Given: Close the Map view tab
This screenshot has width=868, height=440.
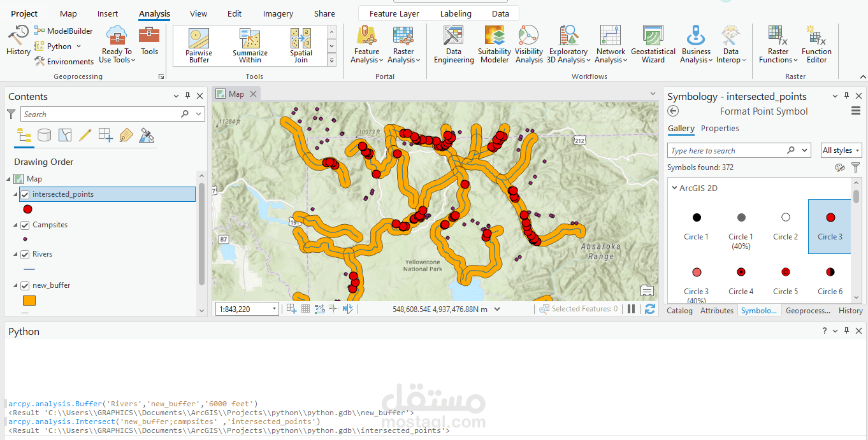Looking at the screenshot, I should [x=253, y=94].
